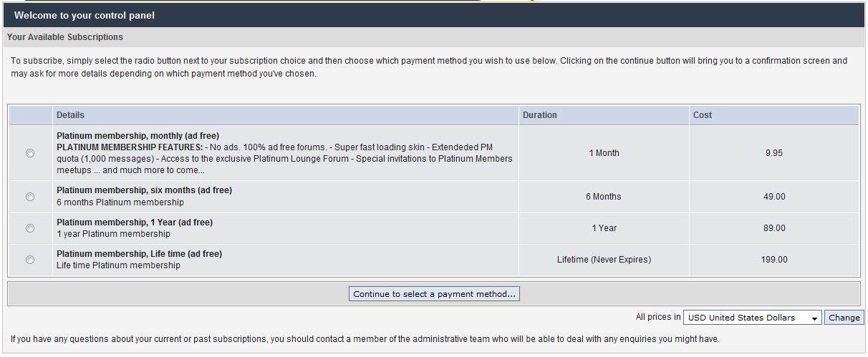The image size is (868, 357).
Task: Click the 9.95 cost cell
Action: pos(773,153)
